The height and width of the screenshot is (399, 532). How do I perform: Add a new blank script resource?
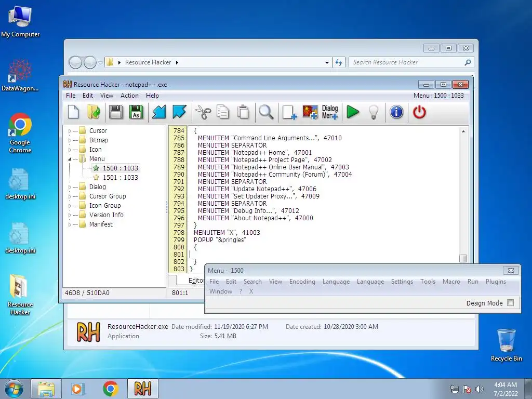[289, 112]
